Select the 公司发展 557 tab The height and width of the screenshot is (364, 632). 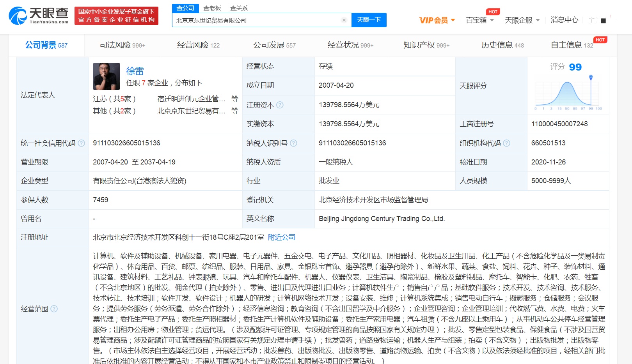274,45
